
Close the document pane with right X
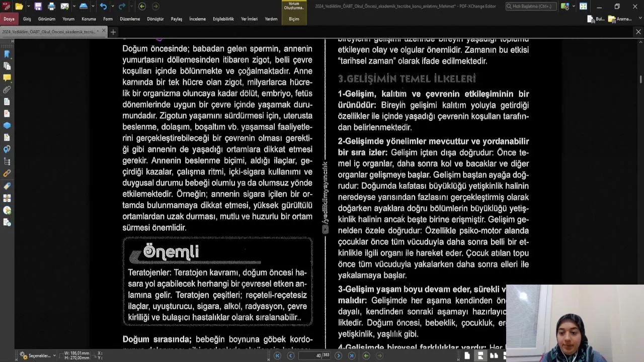coord(638,32)
